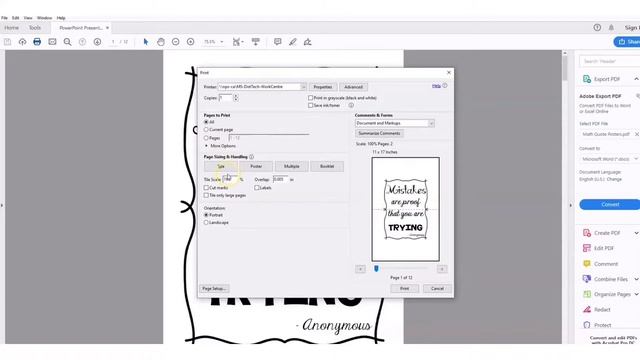640x360 pixels.
Task: Collapse the Export PDF panel
Action: (x=636, y=79)
